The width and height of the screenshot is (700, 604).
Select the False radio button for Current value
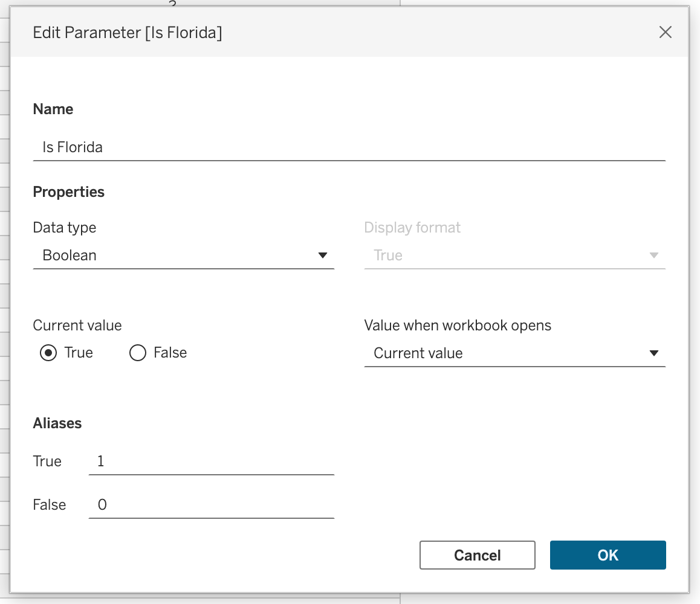138,353
